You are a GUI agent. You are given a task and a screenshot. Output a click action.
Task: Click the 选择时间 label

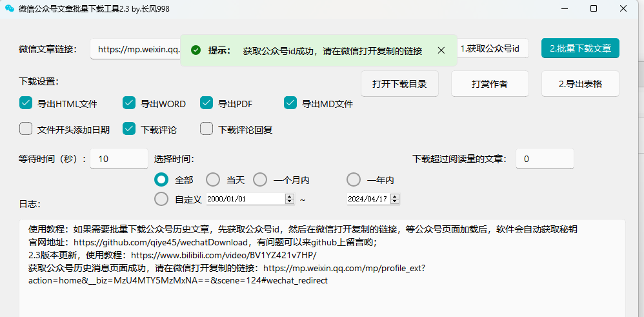coord(174,159)
